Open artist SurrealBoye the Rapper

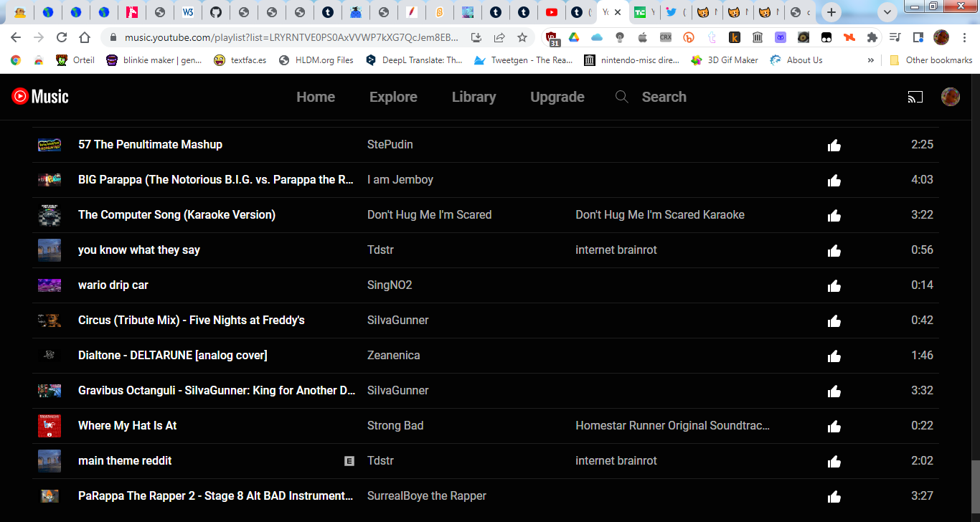coord(427,495)
